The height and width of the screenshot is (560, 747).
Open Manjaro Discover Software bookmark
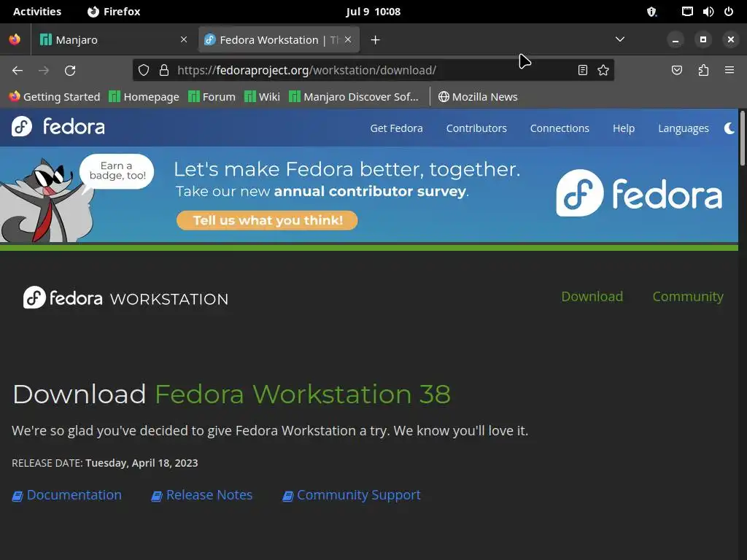pyautogui.click(x=354, y=97)
